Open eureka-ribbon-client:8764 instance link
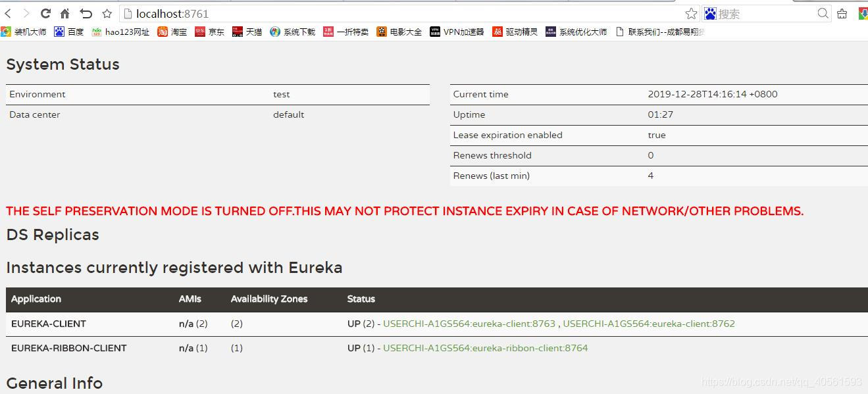This screenshot has width=868, height=394. coord(486,348)
